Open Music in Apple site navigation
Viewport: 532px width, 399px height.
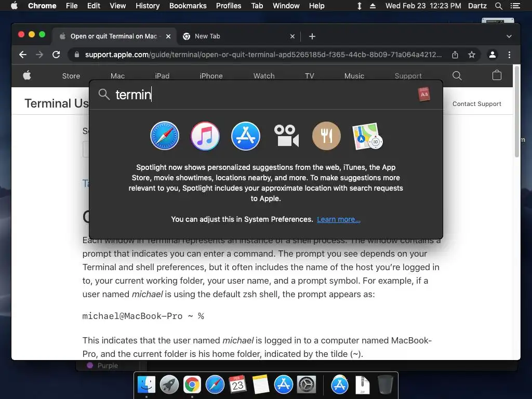coord(354,76)
